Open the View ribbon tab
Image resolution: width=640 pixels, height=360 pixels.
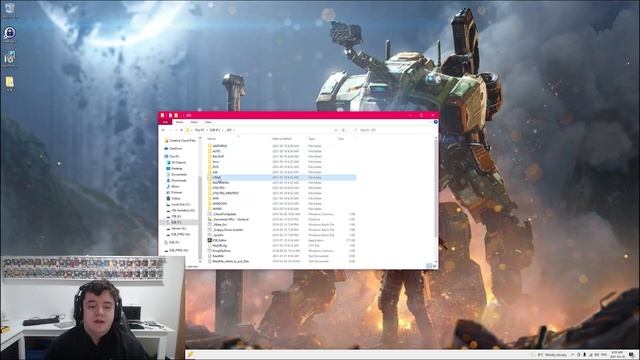208,122
